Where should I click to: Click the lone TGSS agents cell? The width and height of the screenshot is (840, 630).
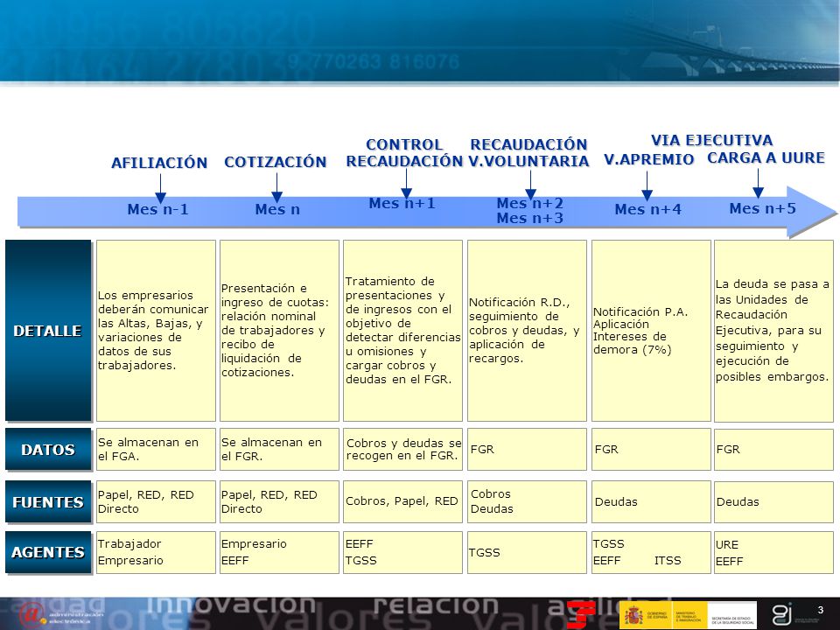(527, 552)
